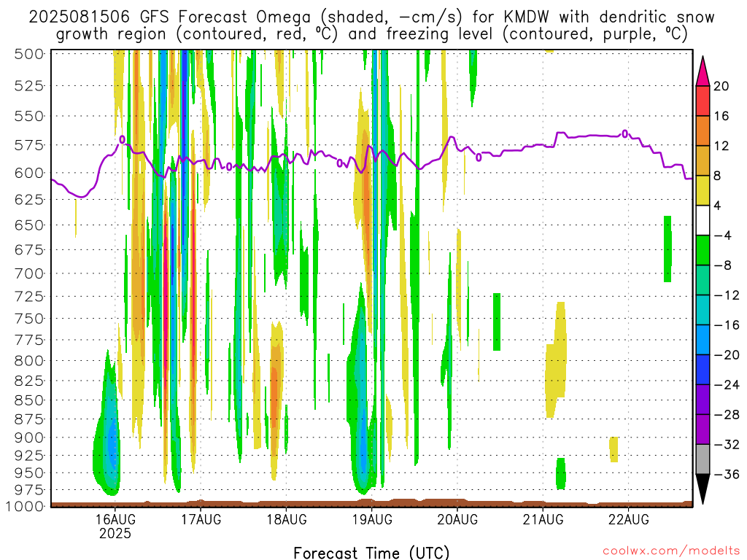The image size is (747, 560).
Task: Click the colorbar value -16
Action: click(x=727, y=324)
